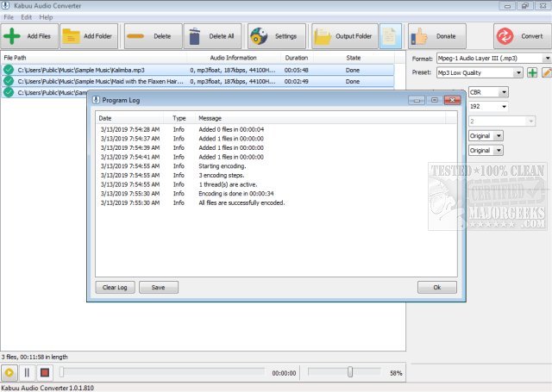Open the Edit menu
Screen dimensions: 552x392
pos(26,17)
